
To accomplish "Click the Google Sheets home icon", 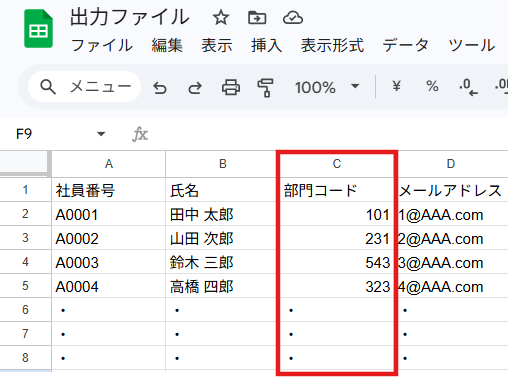I will (x=38, y=29).
